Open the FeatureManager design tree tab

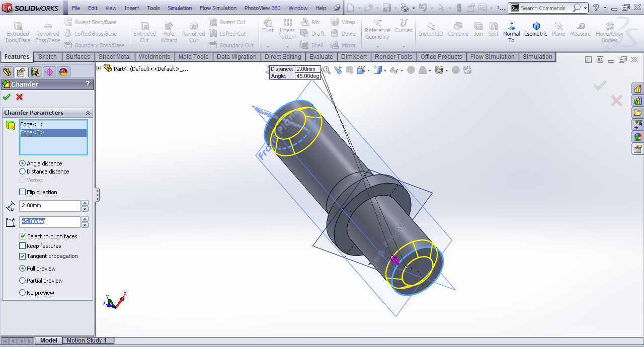point(7,72)
